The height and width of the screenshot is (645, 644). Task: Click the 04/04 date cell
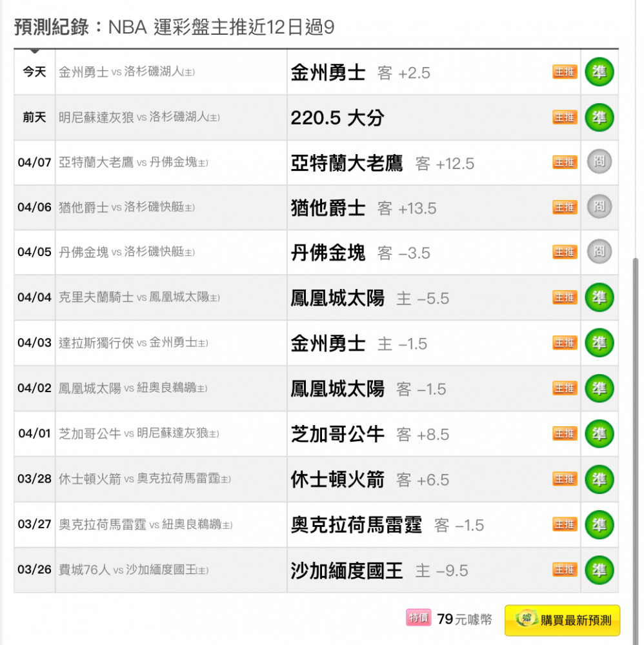click(x=35, y=297)
